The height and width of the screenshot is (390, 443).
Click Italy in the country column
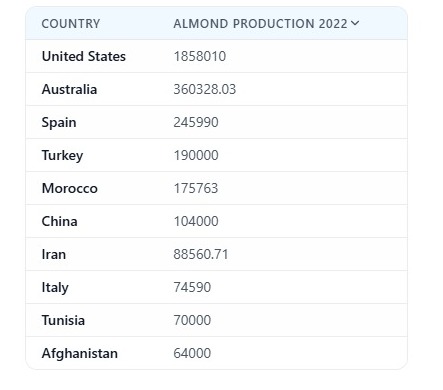coord(55,288)
